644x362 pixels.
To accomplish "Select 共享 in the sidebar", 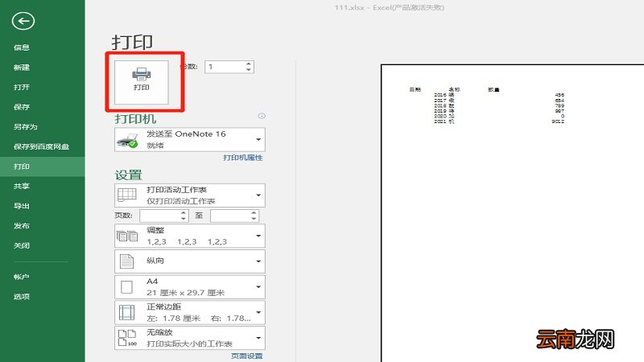I will click(22, 186).
